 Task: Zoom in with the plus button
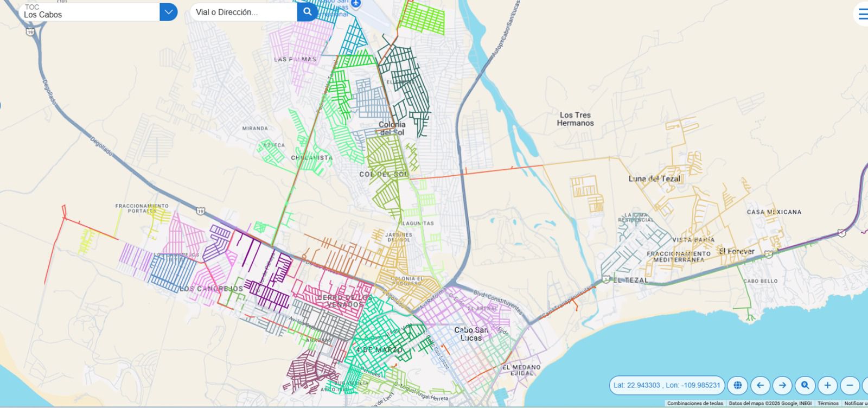(x=827, y=385)
